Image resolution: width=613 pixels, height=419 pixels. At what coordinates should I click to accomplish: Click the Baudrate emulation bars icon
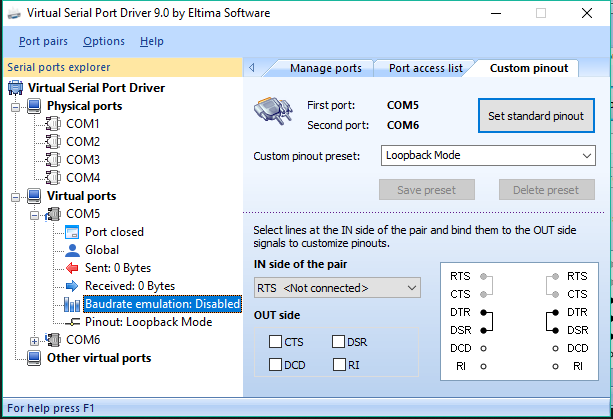72,304
